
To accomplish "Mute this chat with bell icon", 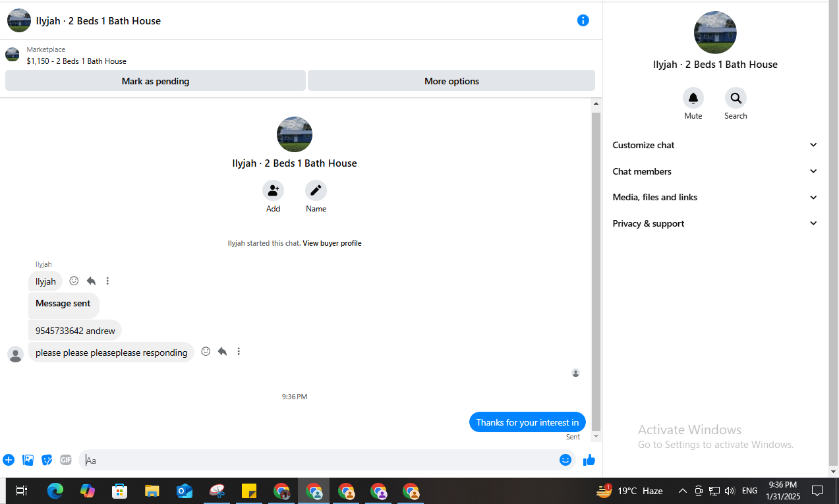I will point(693,98).
